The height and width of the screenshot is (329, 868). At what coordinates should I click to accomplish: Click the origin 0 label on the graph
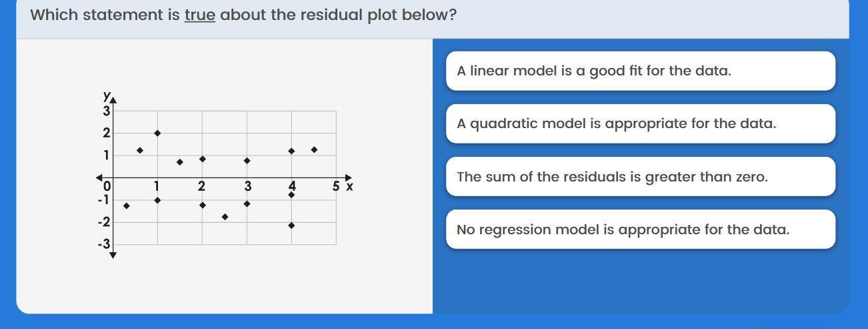click(x=107, y=186)
